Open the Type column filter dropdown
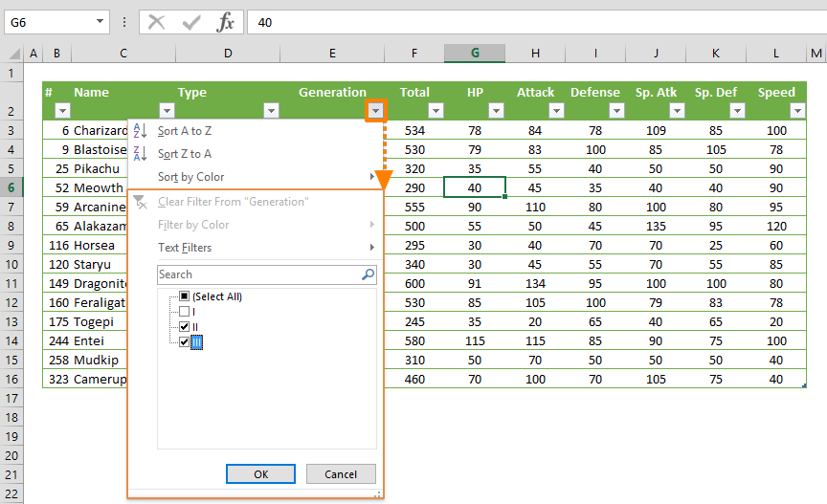Viewport: 827px width, 504px height. 272,111
